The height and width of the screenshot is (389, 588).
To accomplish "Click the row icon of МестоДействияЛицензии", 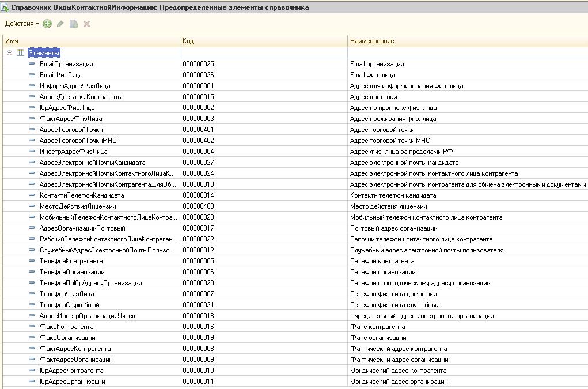I will point(32,206).
